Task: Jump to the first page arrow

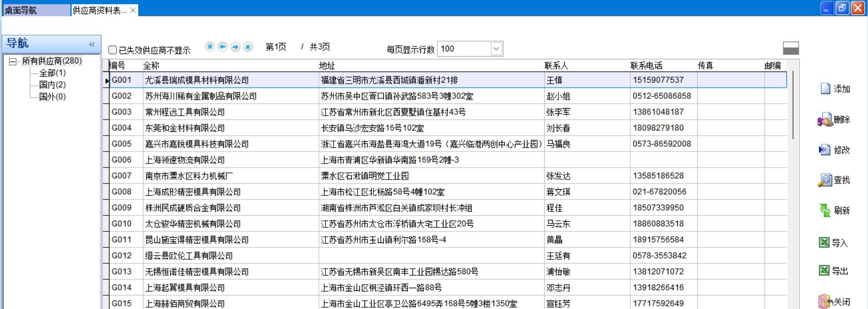Action: 210,47
